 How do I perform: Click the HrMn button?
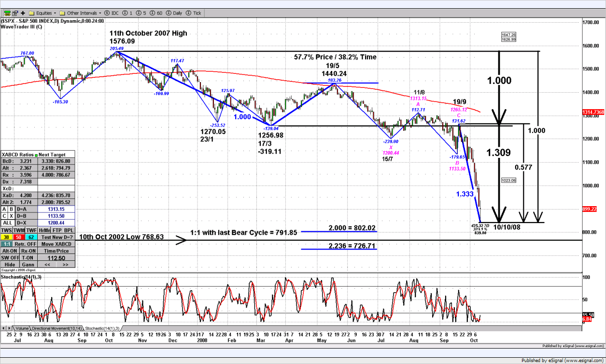pos(44,230)
